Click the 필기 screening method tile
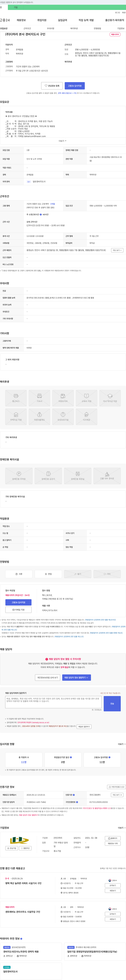This screenshot has width=126, height=980. (78, 574)
